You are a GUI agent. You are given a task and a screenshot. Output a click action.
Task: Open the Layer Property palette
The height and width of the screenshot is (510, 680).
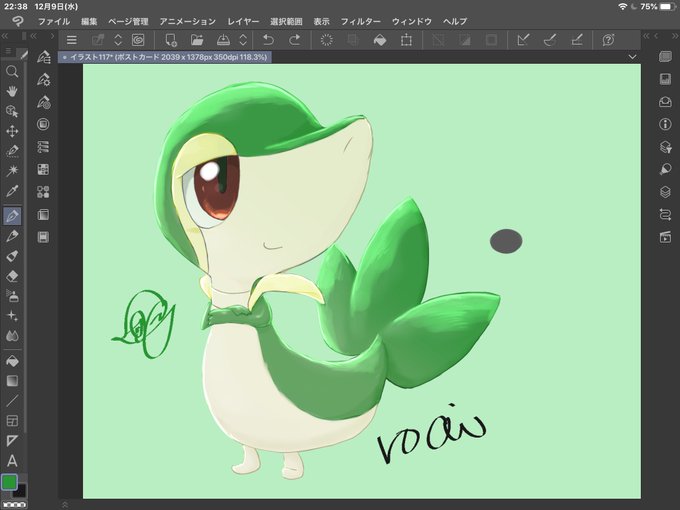(x=665, y=147)
